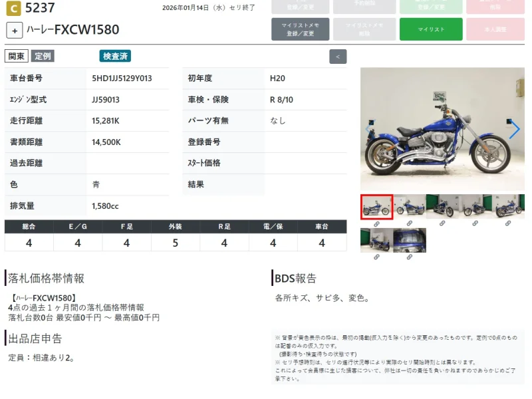Click the R足 score column header
This screenshot has height=399, width=532.
224,227
